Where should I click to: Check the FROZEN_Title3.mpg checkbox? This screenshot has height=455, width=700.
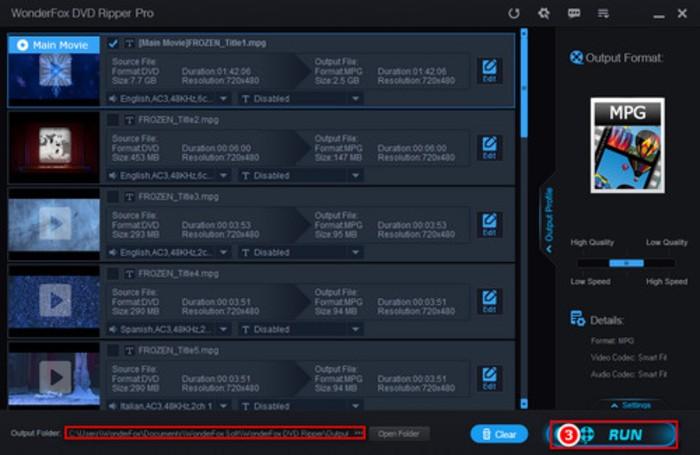(x=113, y=197)
